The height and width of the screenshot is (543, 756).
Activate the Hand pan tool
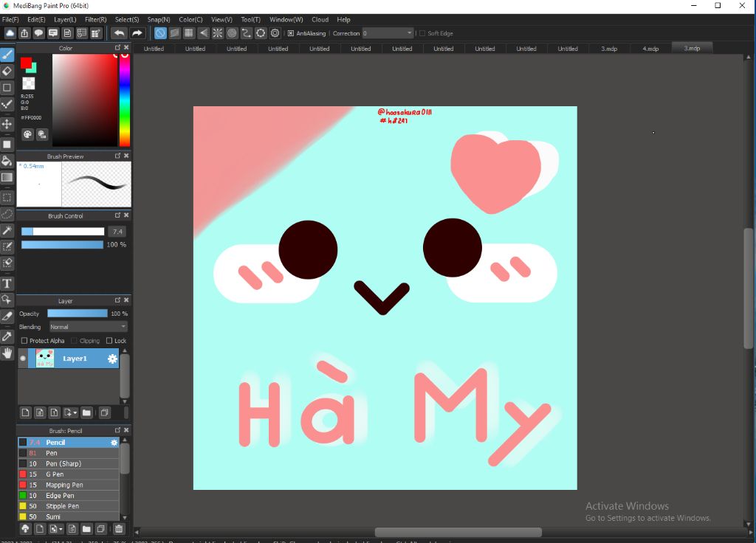[x=7, y=353]
